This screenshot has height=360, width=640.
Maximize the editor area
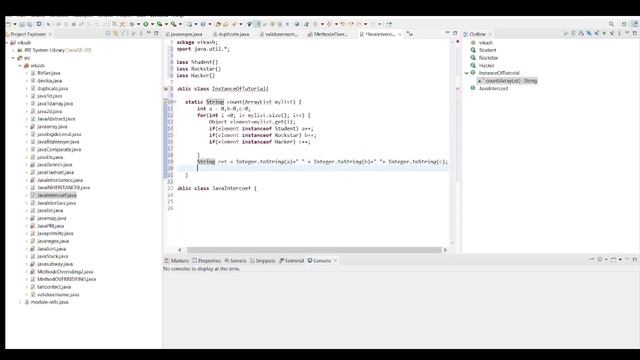pos(455,33)
